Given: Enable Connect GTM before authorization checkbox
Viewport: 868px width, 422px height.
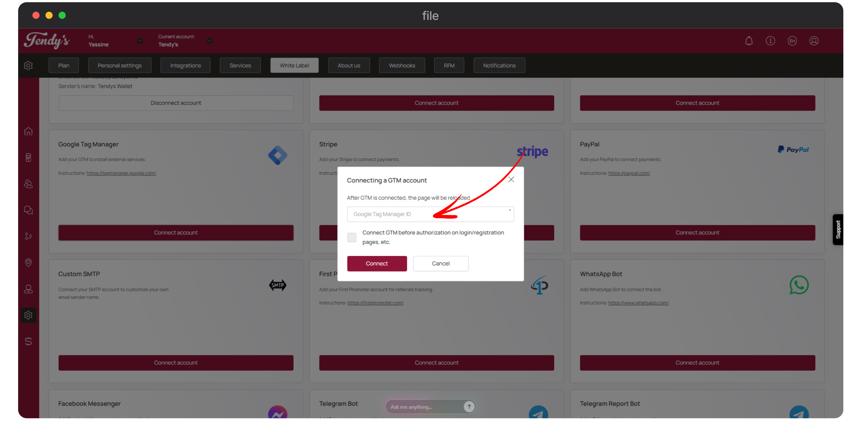Looking at the screenshot, I should (351, 237).
